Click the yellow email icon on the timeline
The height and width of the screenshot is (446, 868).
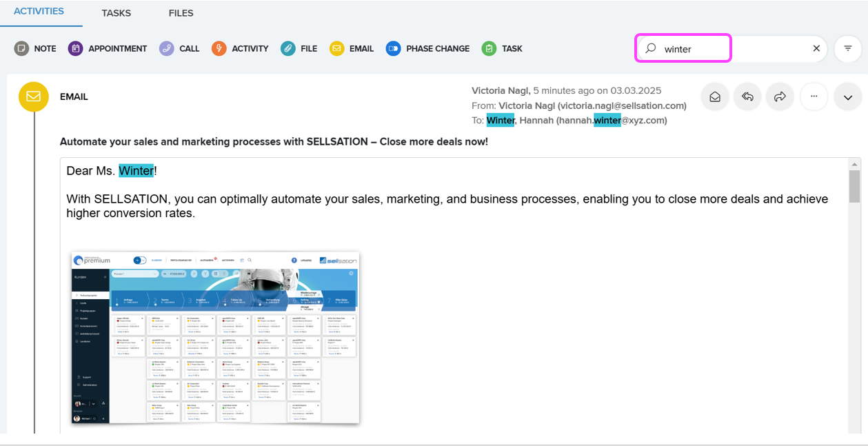point(34,97)
